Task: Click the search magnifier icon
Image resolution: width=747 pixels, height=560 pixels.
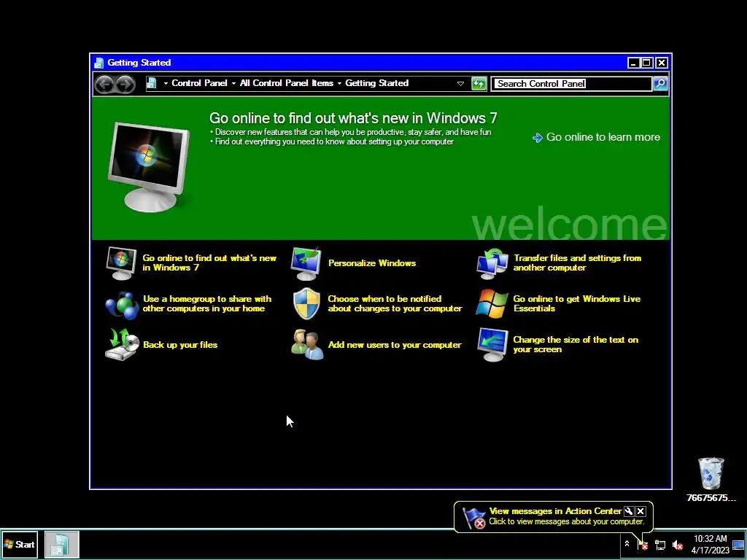Action: coord(660,83)
